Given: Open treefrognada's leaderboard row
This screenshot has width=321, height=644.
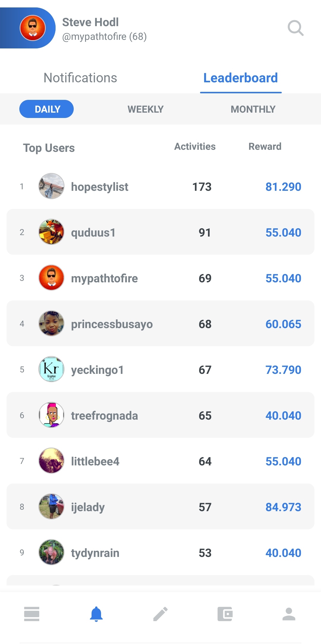Looking at the screenshot, I should point(160,415).
